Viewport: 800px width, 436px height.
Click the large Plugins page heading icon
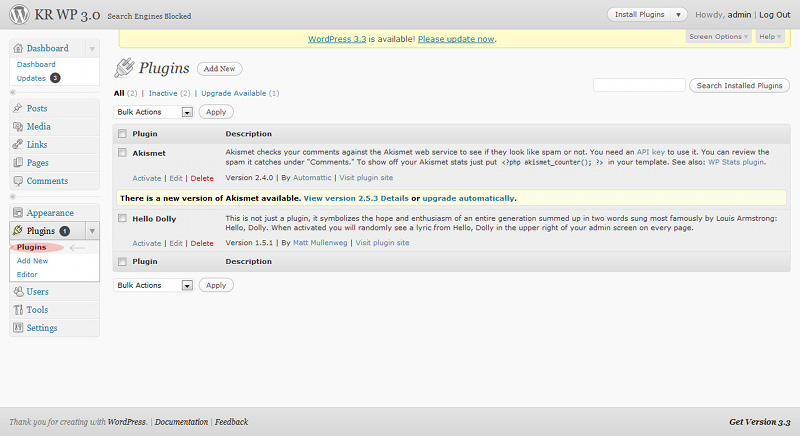point(124,67)
